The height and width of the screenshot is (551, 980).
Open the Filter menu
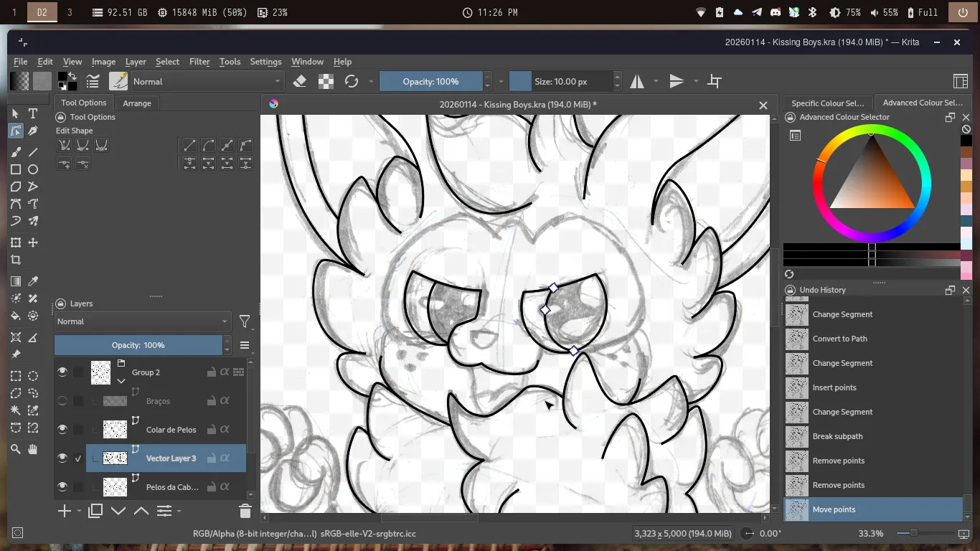[x=199, y=62]
